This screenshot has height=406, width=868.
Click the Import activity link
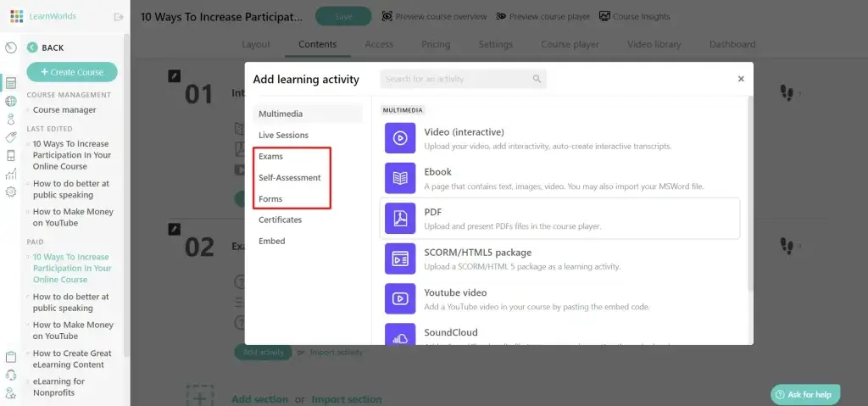[x=336, y=353]
